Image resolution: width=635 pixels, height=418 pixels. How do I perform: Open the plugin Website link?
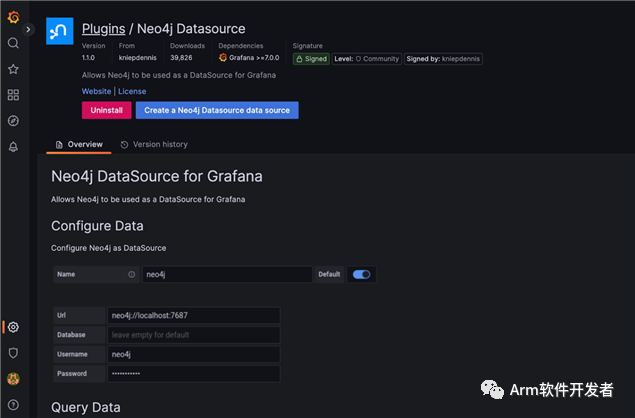(96, 91)
